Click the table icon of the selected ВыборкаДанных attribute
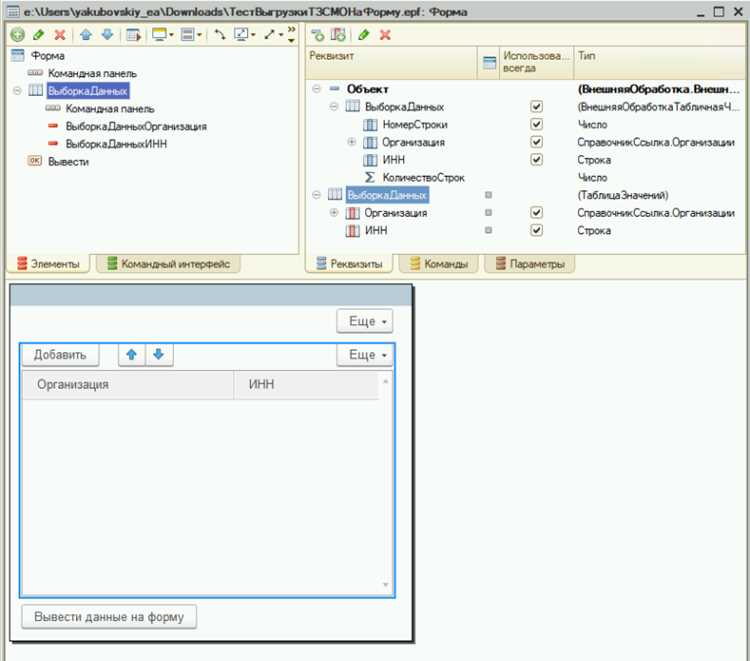The image size is (750, 661). [335, 195]
